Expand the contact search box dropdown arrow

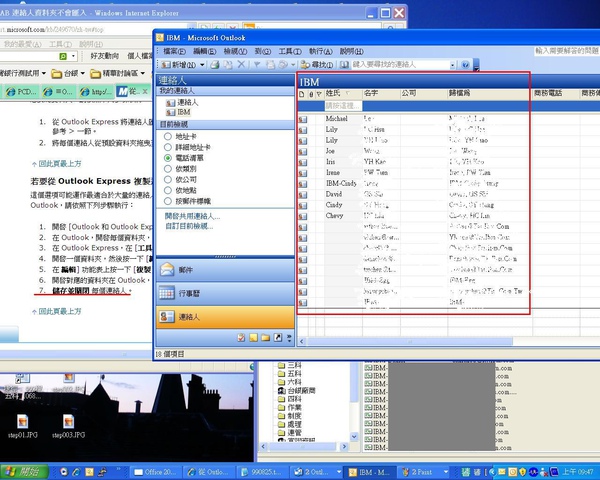click(453, 65)
